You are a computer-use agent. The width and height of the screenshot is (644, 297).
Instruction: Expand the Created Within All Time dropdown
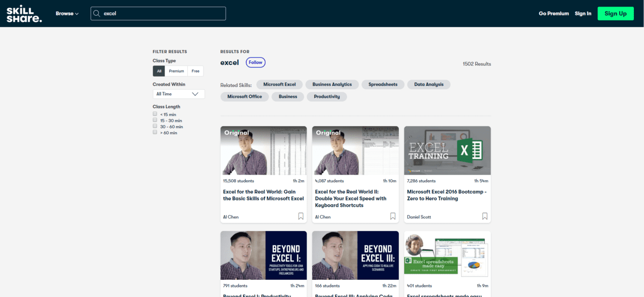[x=179, y=94]
